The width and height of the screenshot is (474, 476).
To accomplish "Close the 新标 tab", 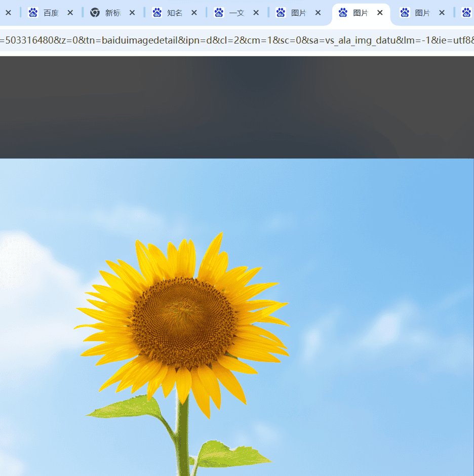I will [132, 13].
